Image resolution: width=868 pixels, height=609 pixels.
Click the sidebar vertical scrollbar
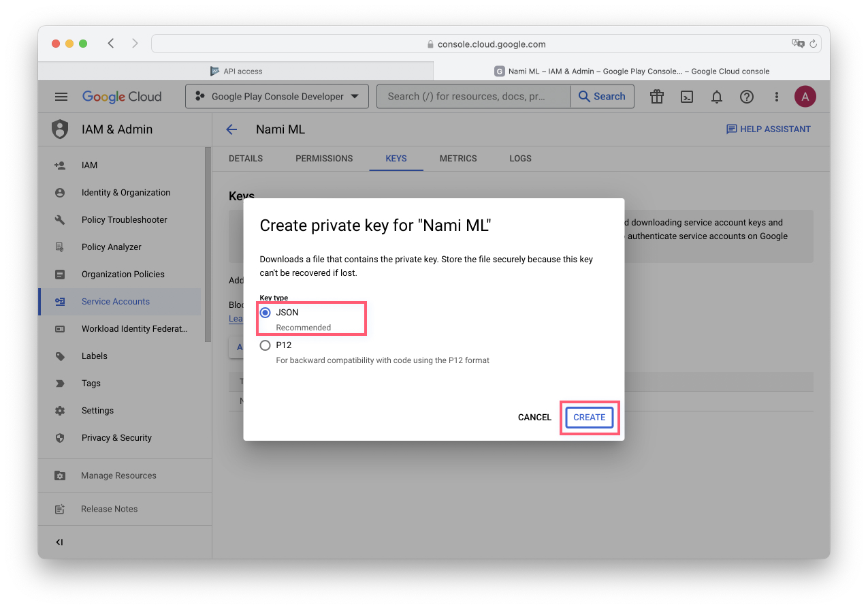[x=208, y=244]
